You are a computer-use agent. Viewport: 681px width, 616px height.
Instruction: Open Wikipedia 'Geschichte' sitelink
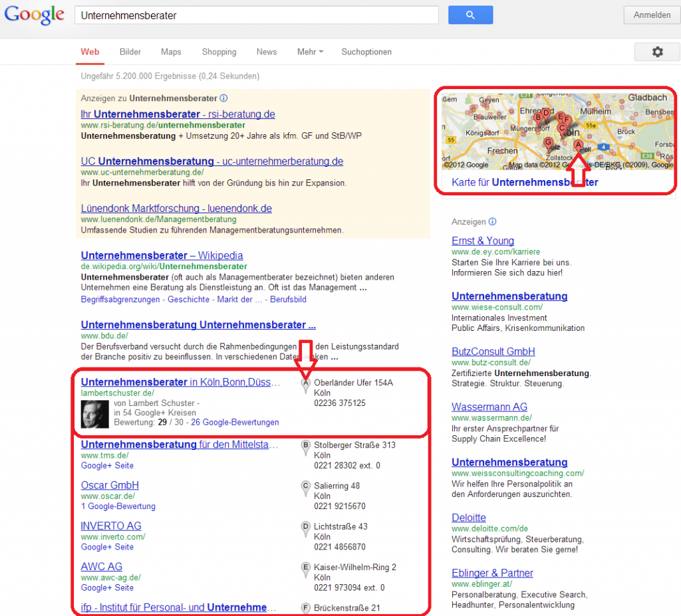tap(188, 300)
